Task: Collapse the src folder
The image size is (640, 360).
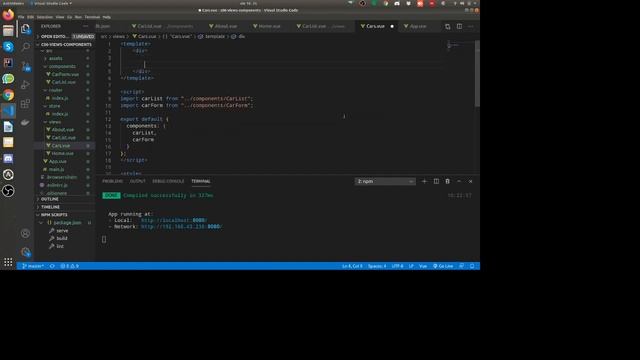Action: point(49,51)
